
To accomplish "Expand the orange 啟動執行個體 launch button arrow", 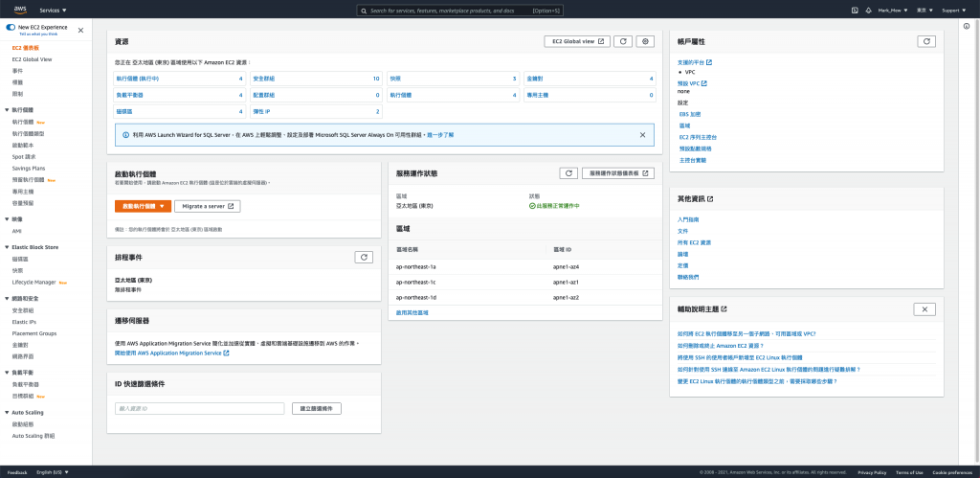I will point(162,206).
